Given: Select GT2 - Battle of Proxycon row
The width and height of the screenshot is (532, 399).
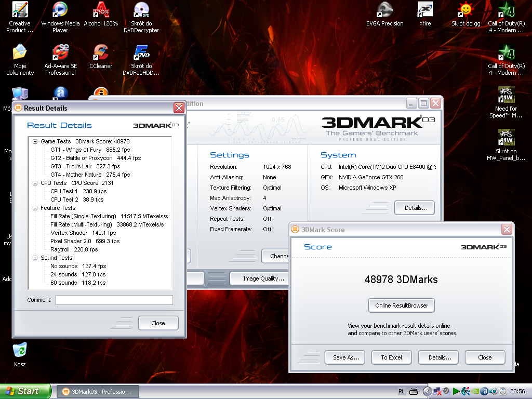Looking at the screenshot, I should click(x=96, y=158).
